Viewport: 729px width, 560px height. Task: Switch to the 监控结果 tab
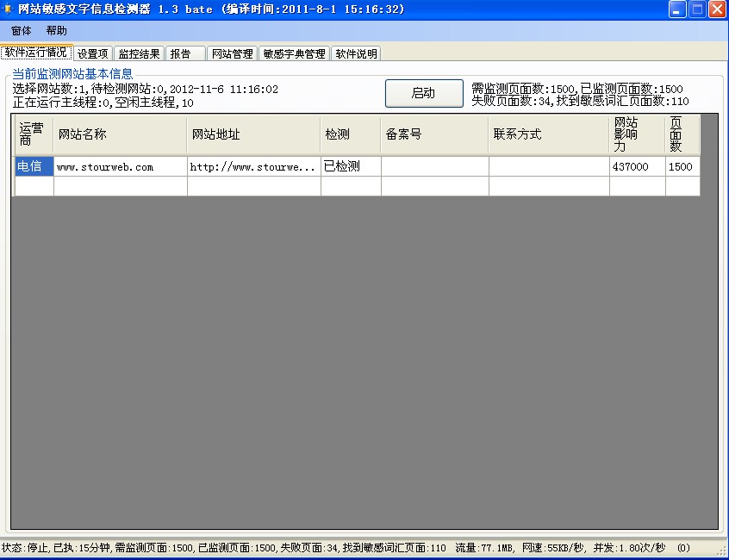pos(139,53)
